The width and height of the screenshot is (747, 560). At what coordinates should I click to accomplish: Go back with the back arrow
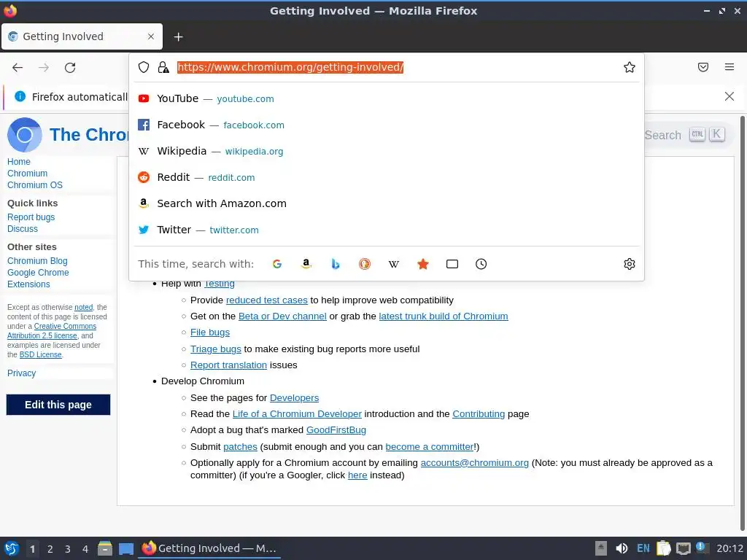pos(18,68)
